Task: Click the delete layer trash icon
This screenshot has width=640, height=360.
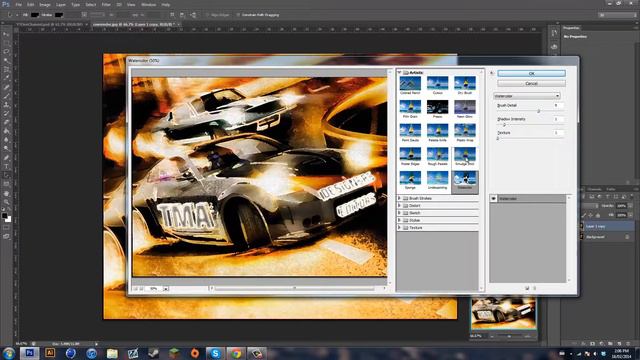Action: tap(628, 344)
